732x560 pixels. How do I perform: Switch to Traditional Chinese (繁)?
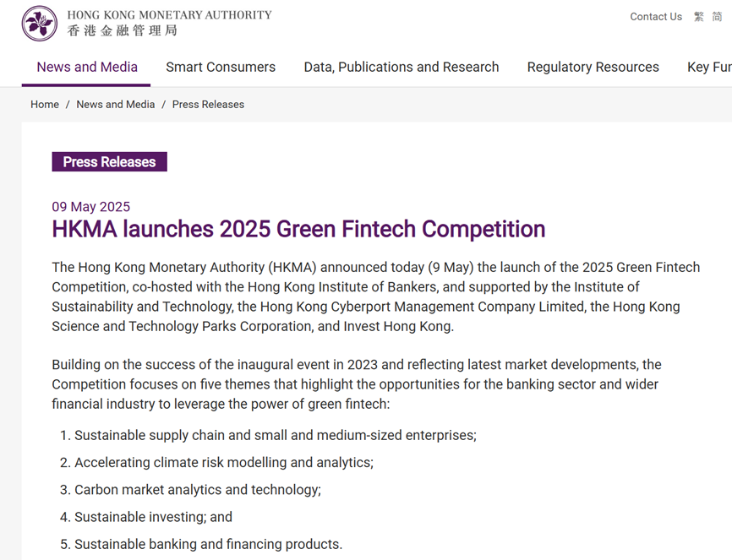coord(699,17)
